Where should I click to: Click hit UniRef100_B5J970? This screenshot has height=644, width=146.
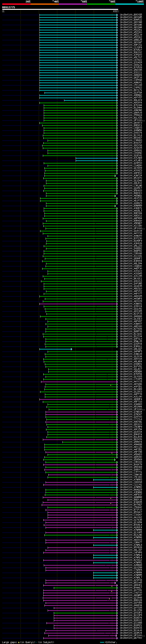(131, 178)
